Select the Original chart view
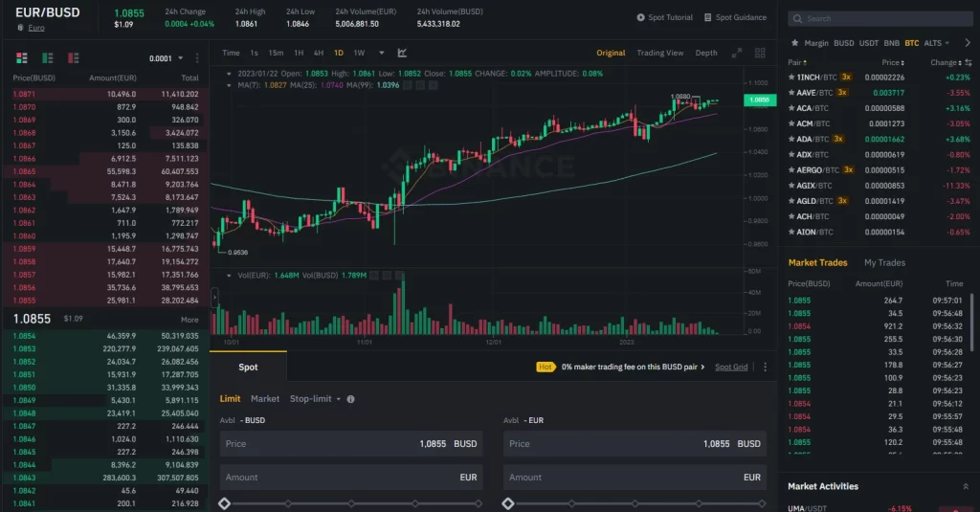980x512 pixels. 611,54
